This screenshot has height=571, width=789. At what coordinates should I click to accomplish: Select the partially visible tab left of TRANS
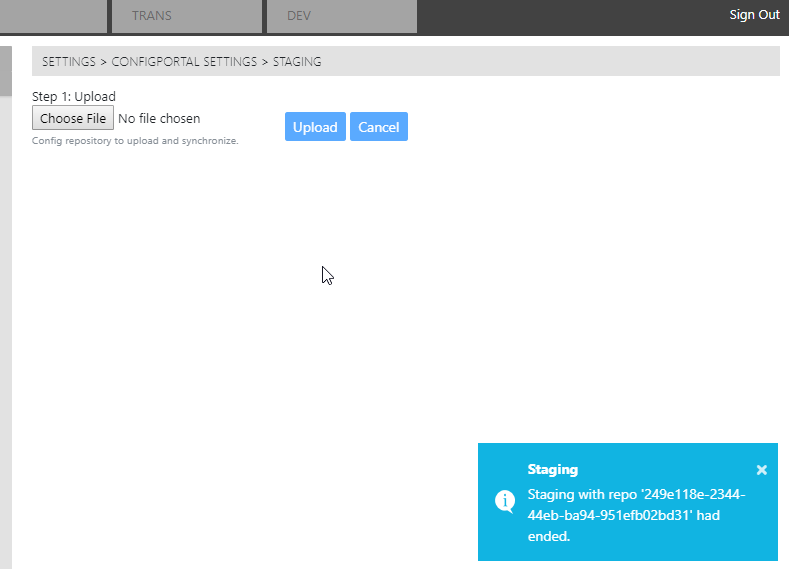point(53,16)
